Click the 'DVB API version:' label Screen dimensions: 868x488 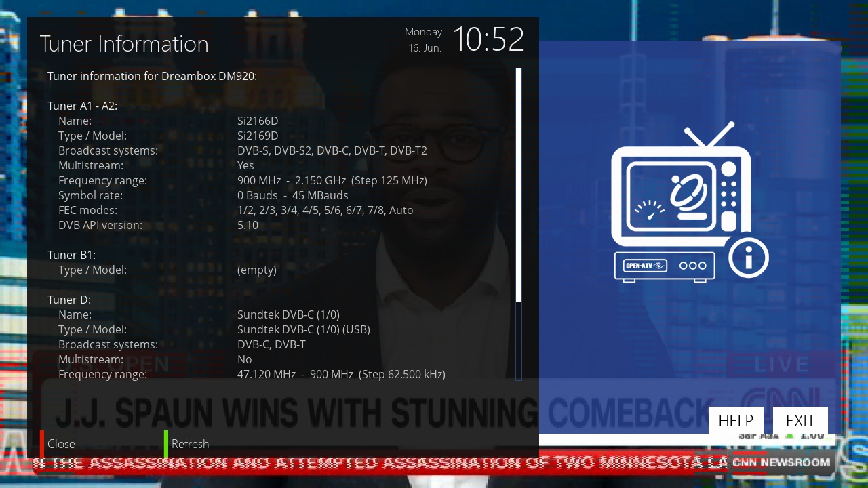(x=100, y=225)
